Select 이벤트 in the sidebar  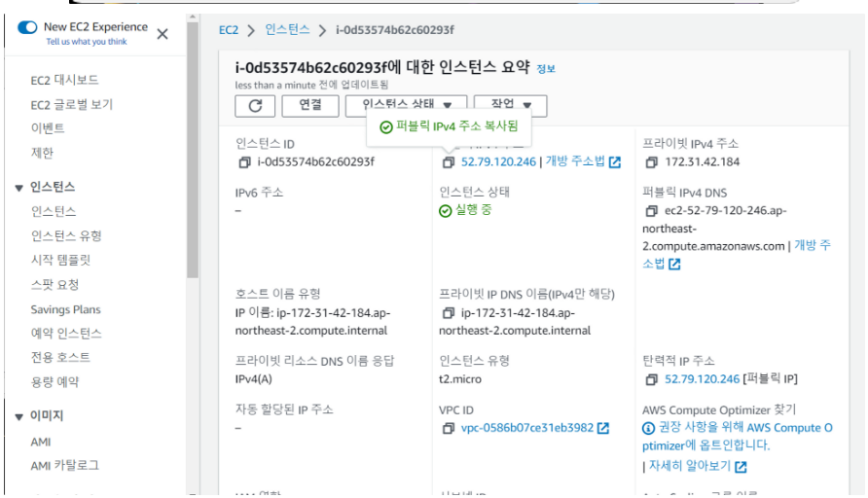point(48,128)
